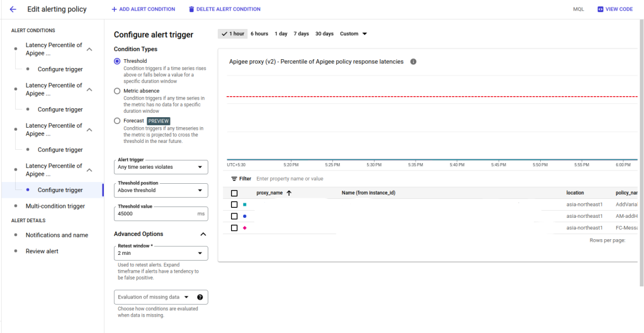The image size is (644, 333).
Task: Open the Custom time range dropdown
Action: click(x=353, y=33)
